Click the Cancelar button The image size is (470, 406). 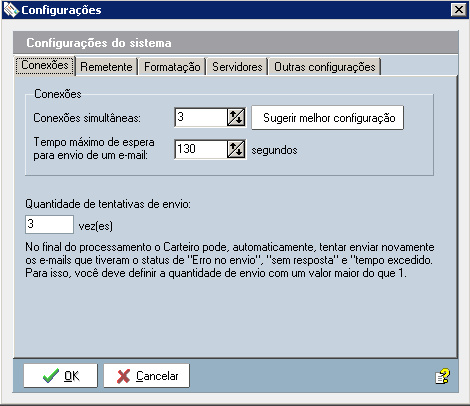tap(146, 376)
